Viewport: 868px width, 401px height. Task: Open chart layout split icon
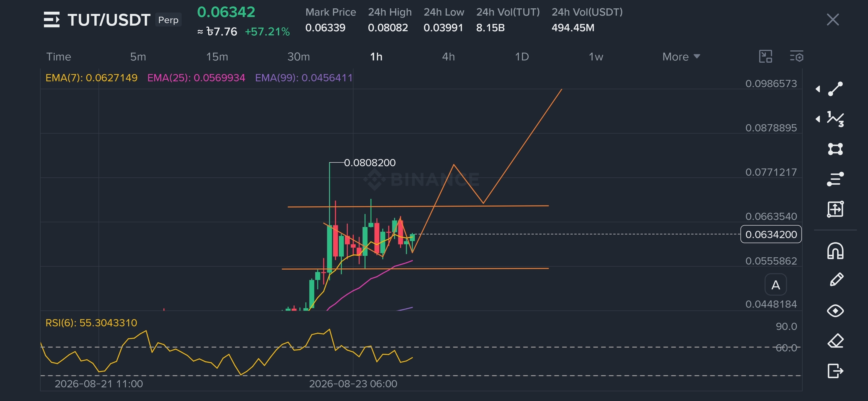[x=765, y=56]
